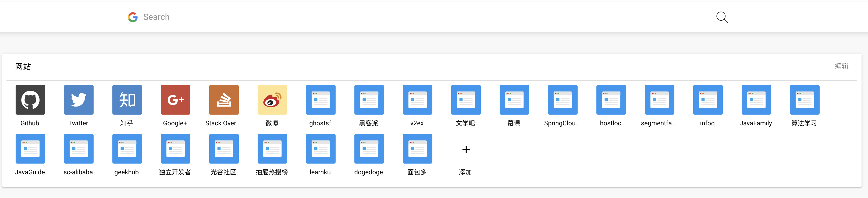Image resolution: width=868 pixels, height=198 pixels.
Task: Open the learnku shortcut
Action: point(321,149)
